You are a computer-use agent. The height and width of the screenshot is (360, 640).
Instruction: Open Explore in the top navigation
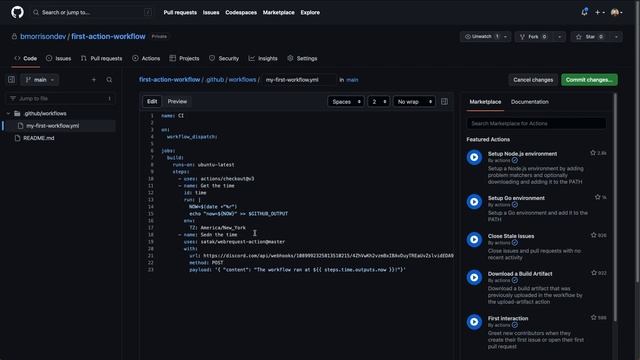pos(310,13)
